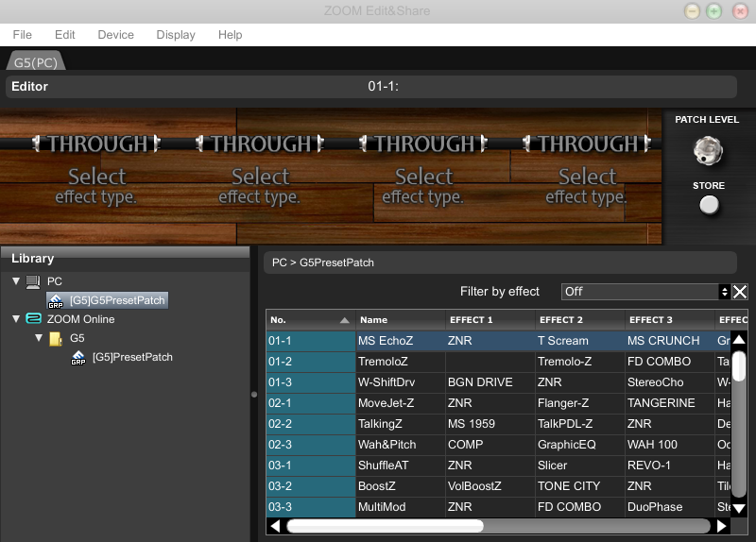Click the T Scream effect cell
Viewport: 756px width, 542px height.
click(579, 341)
